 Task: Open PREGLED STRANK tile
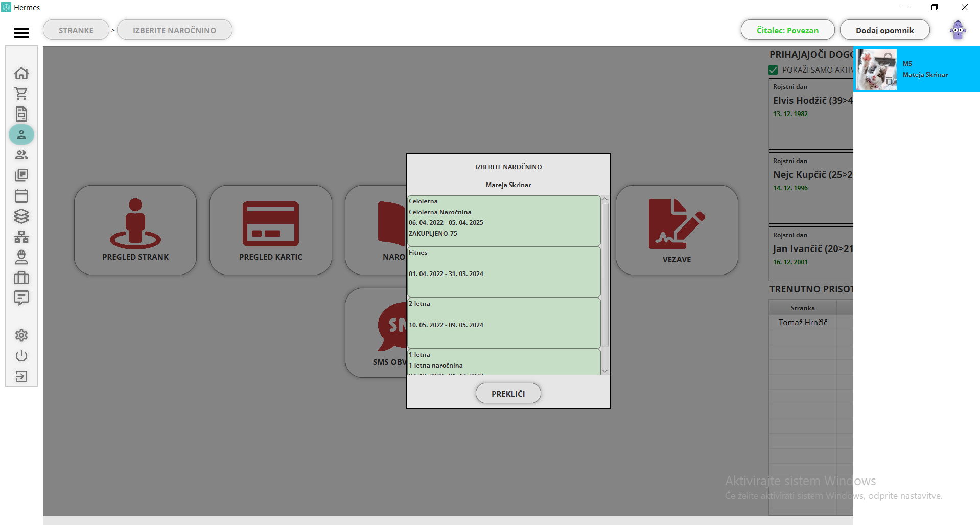tap(135, 230)
